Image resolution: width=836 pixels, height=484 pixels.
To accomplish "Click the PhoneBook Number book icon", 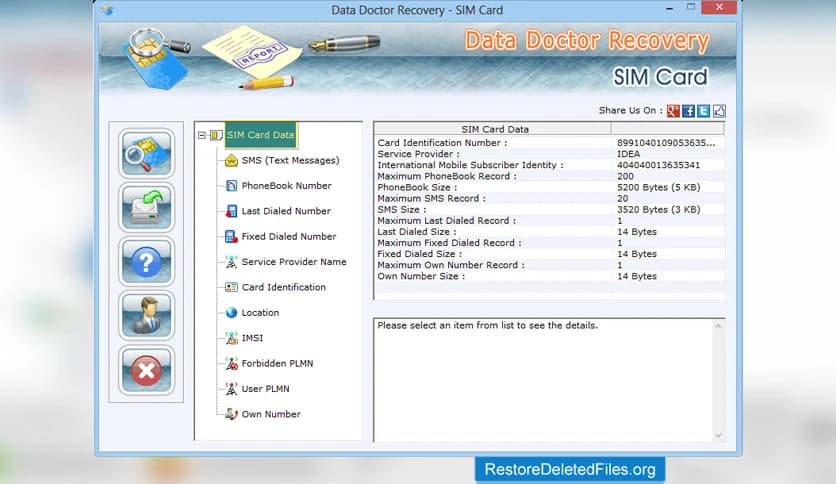I will [231, 185].
